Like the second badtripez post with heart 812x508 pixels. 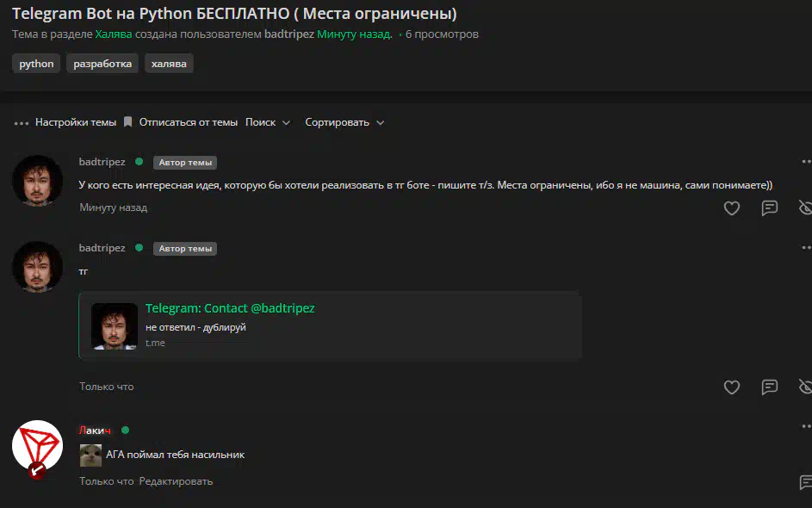[731, 387]
